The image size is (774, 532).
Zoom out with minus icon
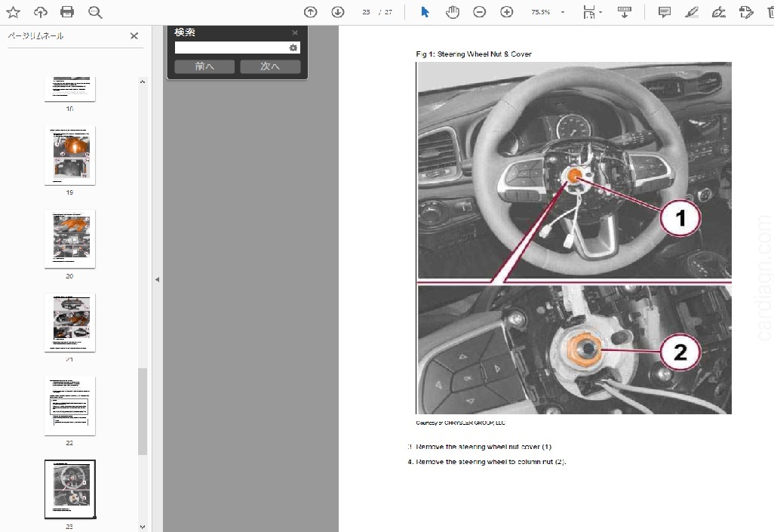[x=479, y=12]
